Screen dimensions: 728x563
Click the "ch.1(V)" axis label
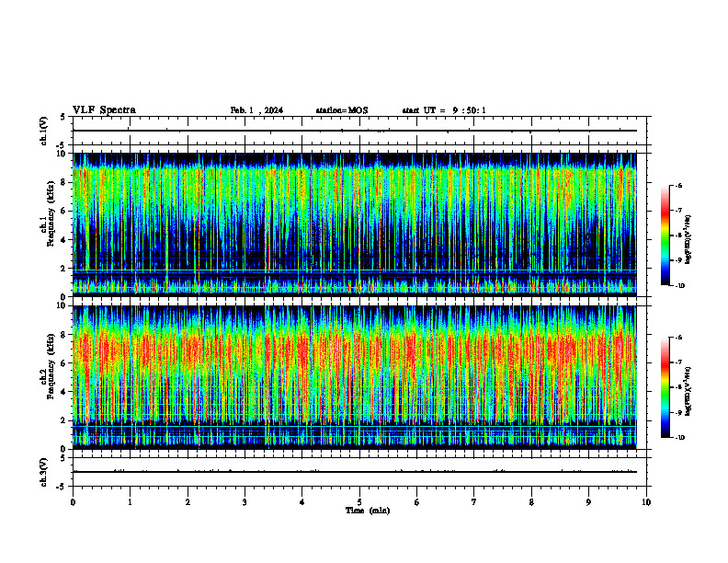coord(44,131)
